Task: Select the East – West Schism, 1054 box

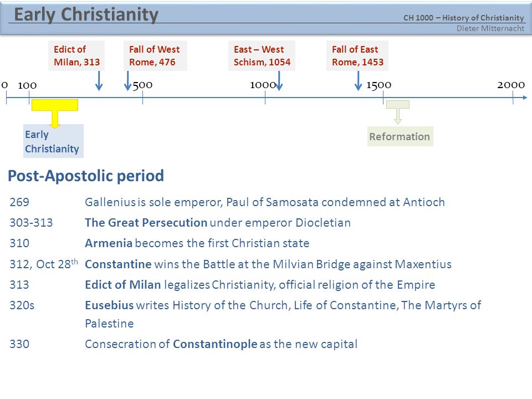Action: [262, 55]
